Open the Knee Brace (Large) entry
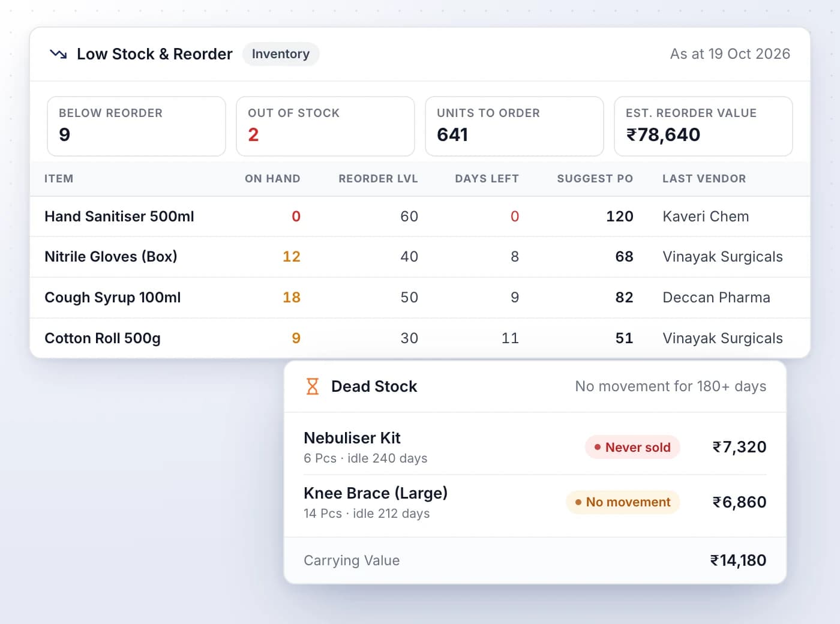The image size is (840, 624). click(x=535, y=502)
